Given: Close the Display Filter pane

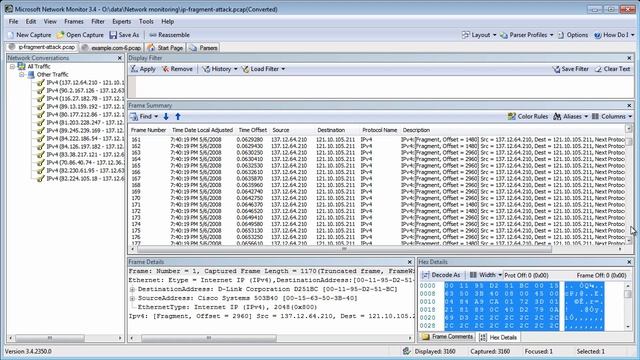Looking at the screenshot, I should (629, 58).
